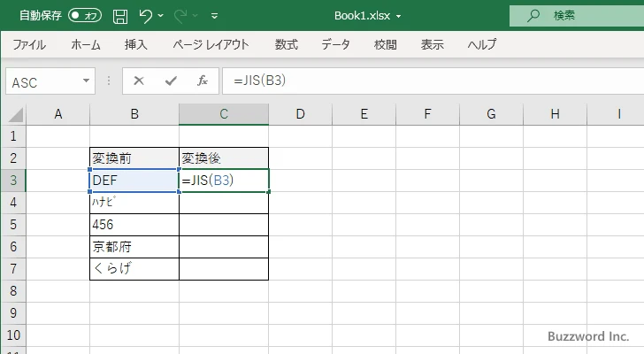Click the ヘルプ tab

[x=482, y=44]
